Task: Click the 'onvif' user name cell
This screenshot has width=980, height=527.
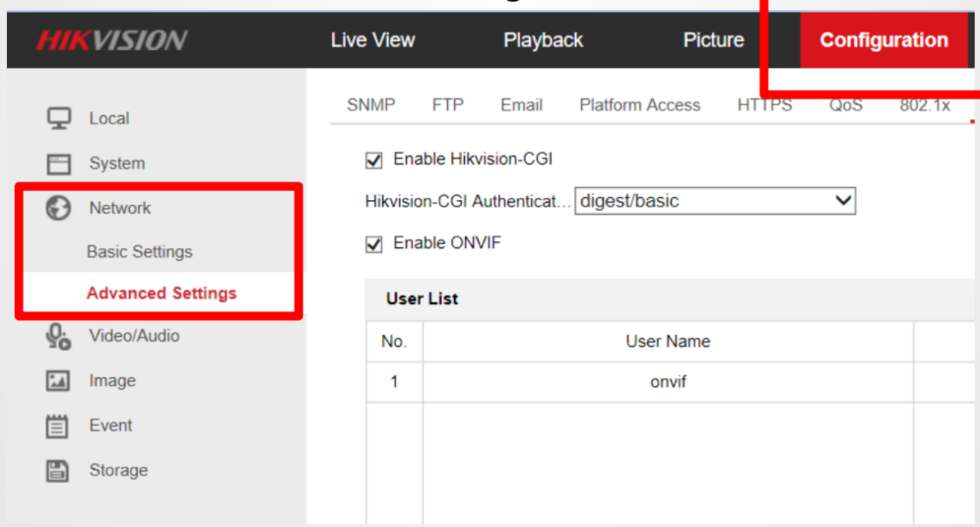Action: click(x=668, y=382)
